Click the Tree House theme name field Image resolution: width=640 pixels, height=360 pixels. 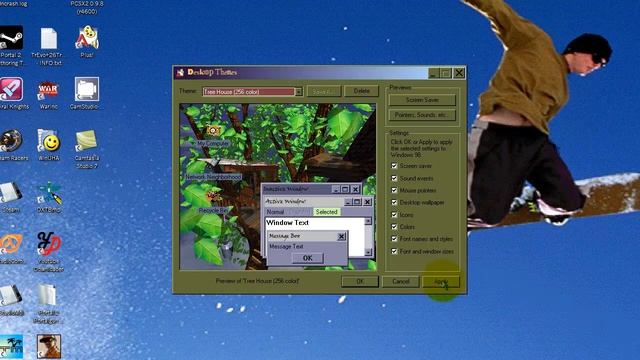point(249,92)
